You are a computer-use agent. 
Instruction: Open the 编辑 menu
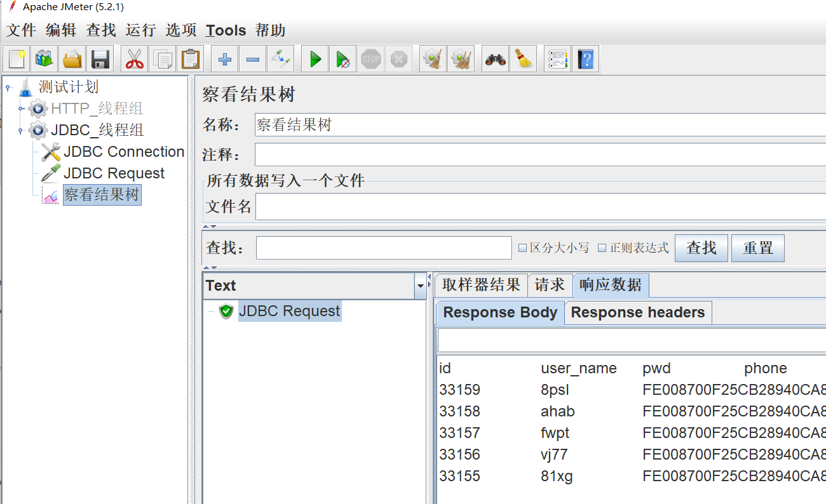pos(61,30)
